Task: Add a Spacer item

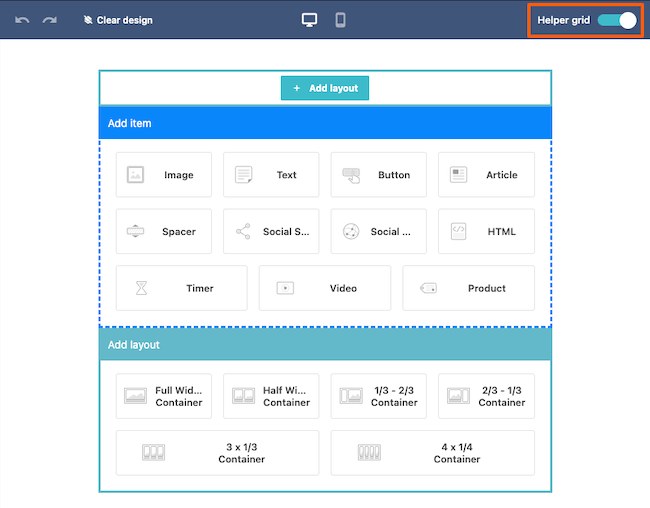Action: [164, 231]
